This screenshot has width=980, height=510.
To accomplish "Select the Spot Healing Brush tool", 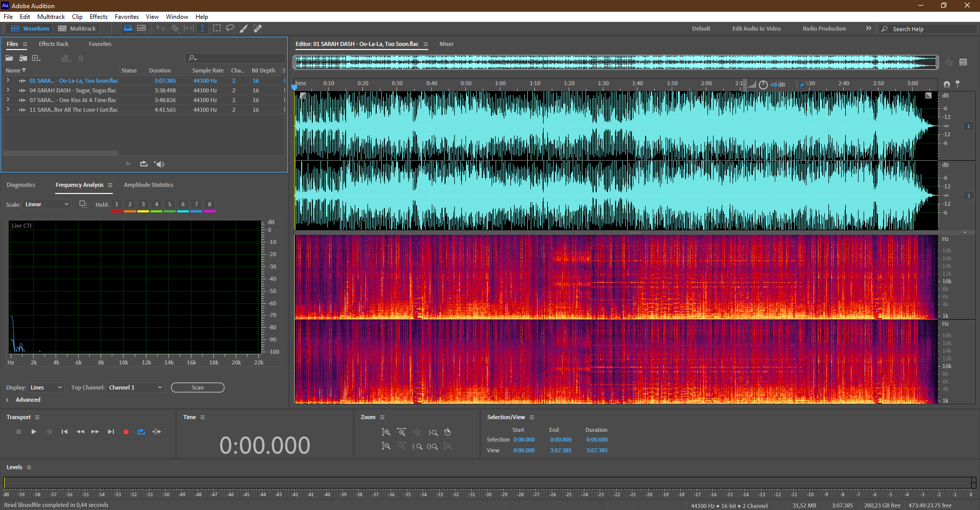I will (x=258, y=29).
